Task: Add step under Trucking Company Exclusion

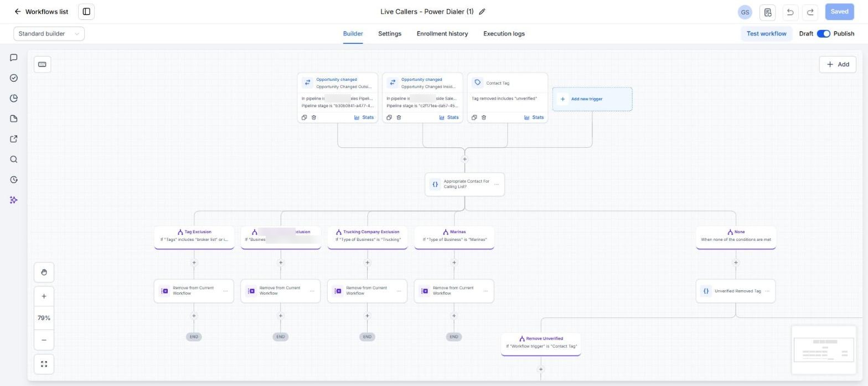Action: 368,263
